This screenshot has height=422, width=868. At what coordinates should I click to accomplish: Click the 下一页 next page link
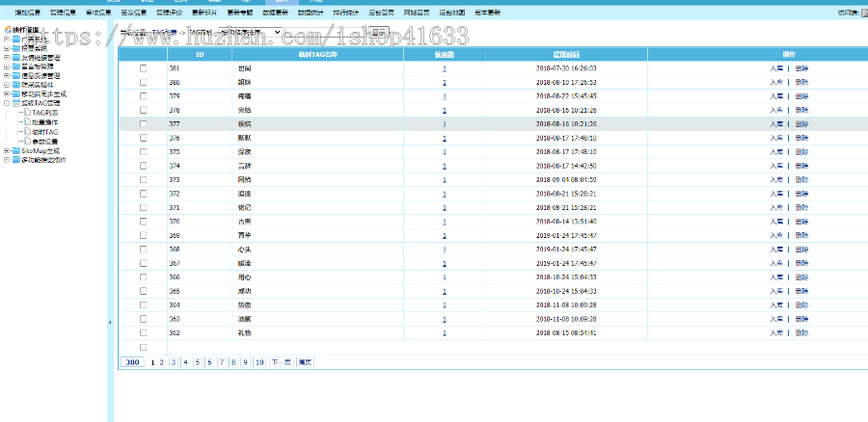281,362
